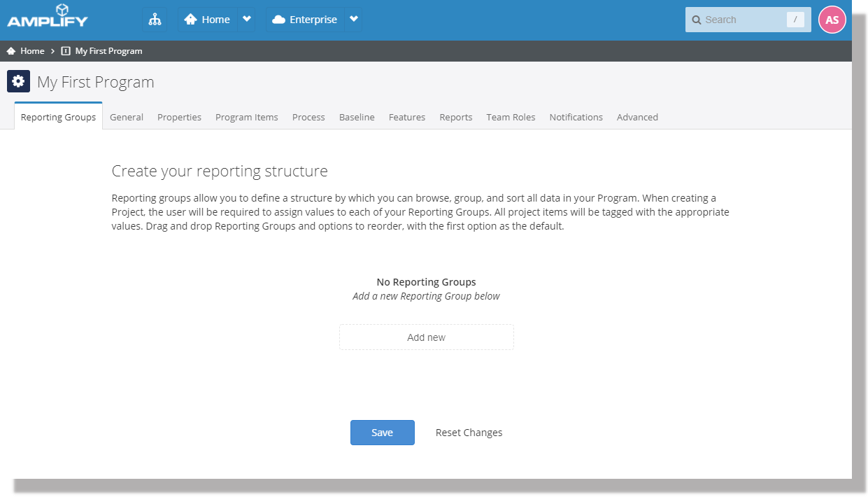Expand the Enterprise dropdown arrow
Image resolution: width=868 pixels, height=497 pixels.
click(353, 20)
